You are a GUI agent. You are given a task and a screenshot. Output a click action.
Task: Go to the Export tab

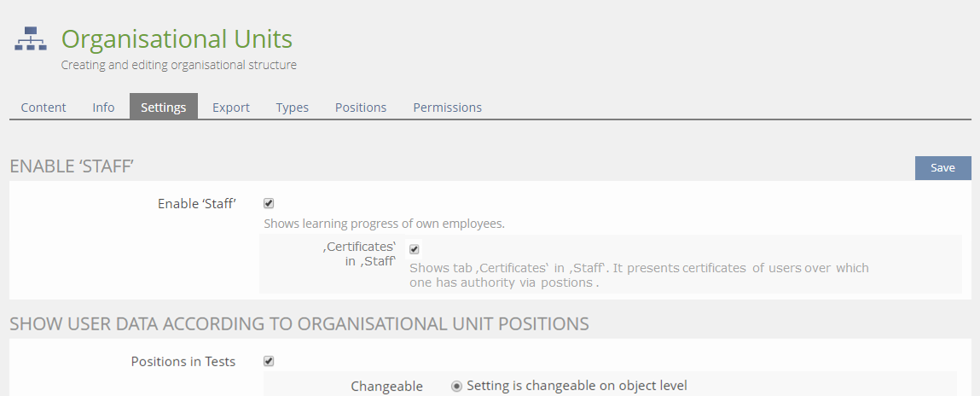point(231,108)
